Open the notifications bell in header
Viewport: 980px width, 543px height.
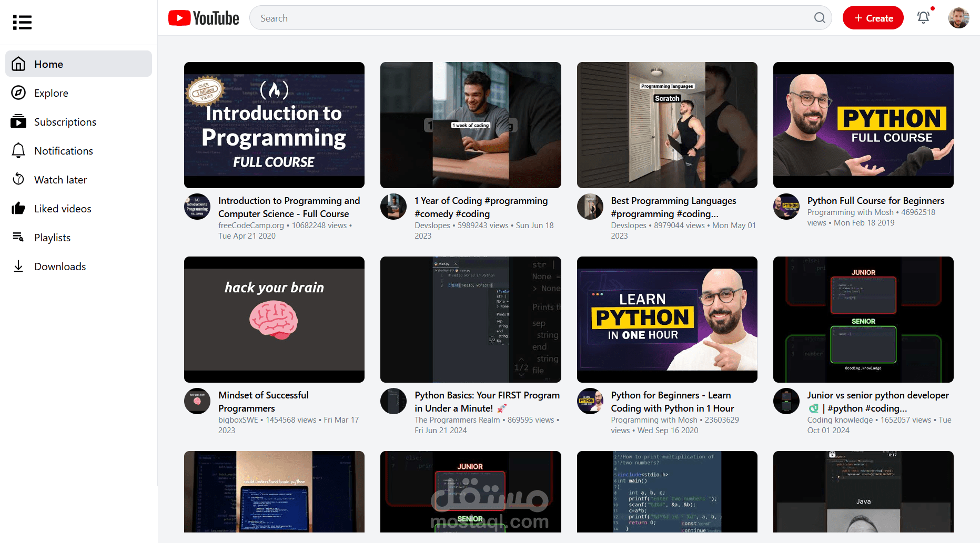point(923,18)
